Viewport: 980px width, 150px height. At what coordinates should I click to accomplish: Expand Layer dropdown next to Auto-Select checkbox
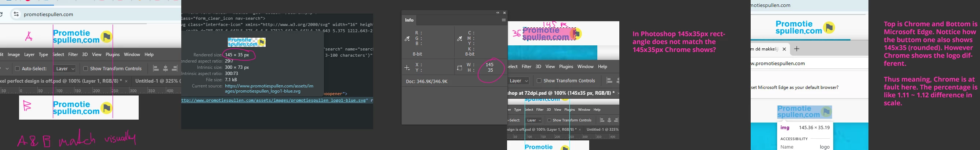coord(65,69)
